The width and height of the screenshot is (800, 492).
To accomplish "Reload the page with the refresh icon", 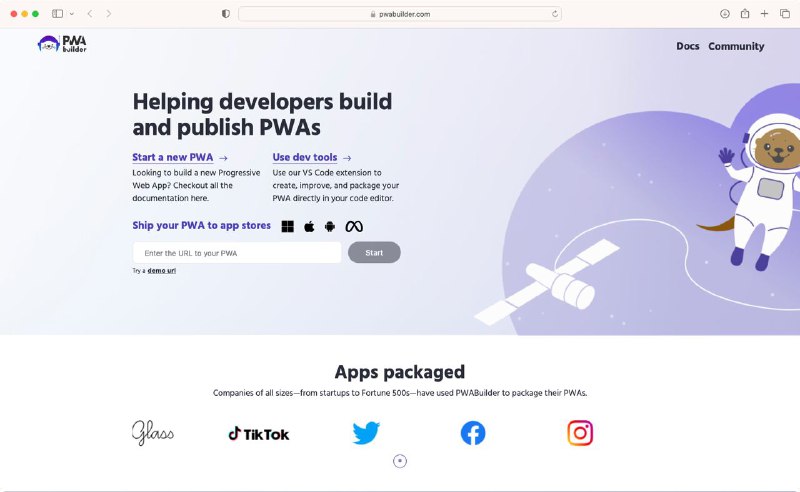I will tap(555, 14).
